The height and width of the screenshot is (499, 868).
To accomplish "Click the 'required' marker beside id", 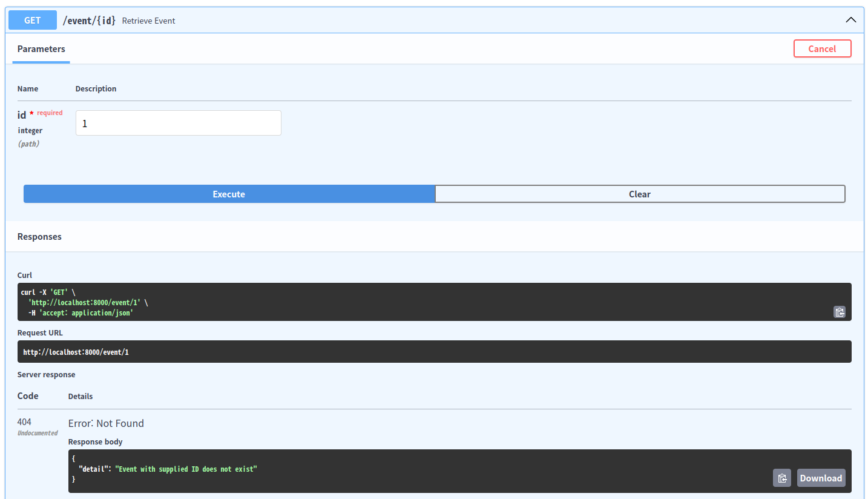I will 50,113.
